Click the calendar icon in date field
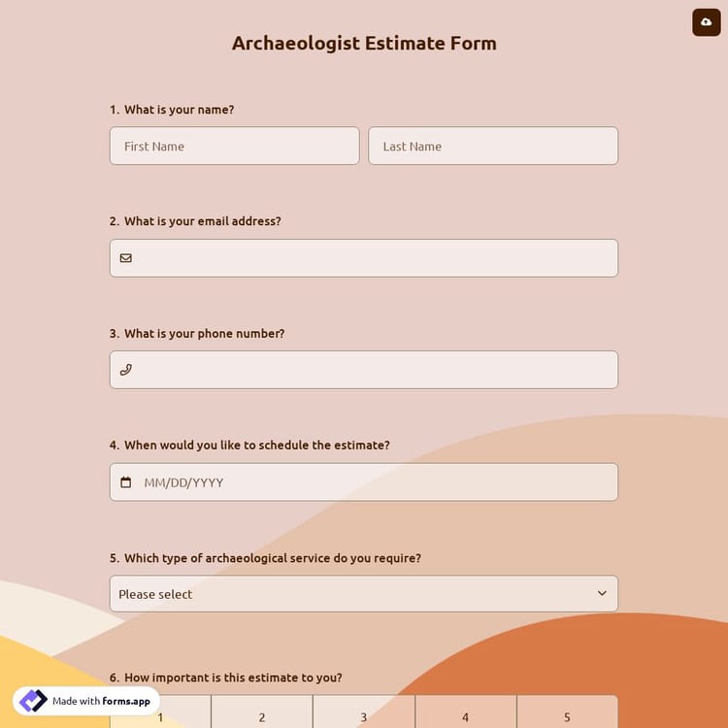 [126, 482]
